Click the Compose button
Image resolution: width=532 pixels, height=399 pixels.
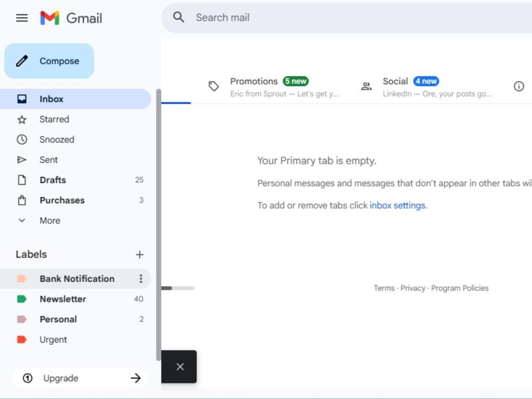click(49, 61)
